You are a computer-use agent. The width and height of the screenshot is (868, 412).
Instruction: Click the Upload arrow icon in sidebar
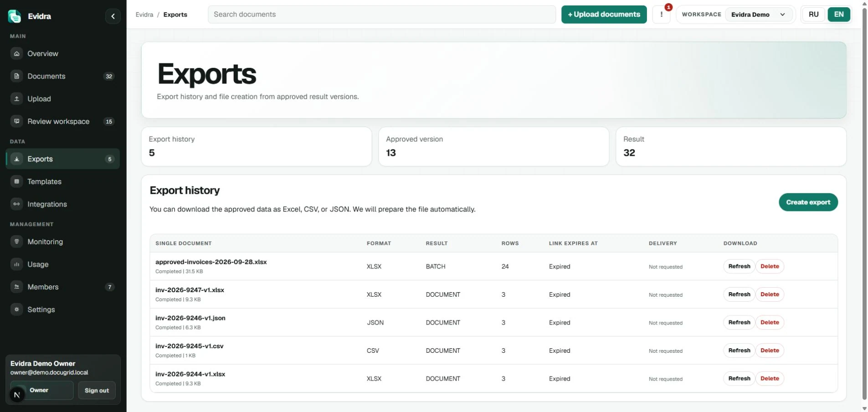point(17,99)
